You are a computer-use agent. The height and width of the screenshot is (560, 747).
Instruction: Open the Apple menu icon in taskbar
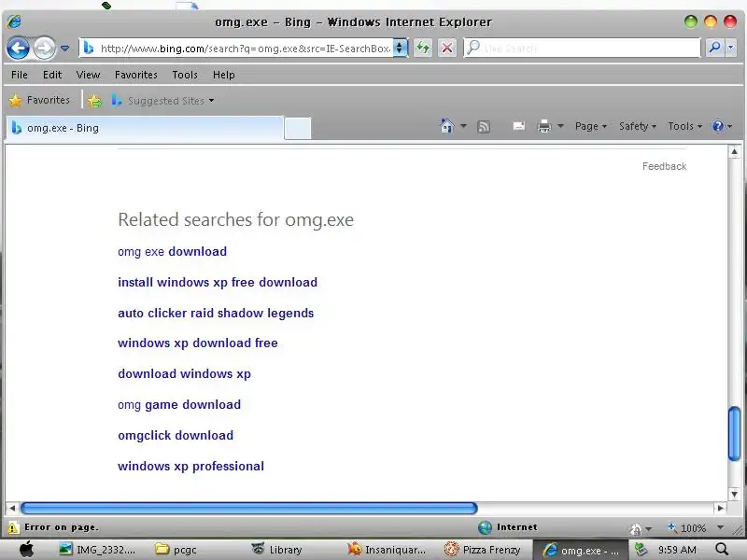point(27,550)
